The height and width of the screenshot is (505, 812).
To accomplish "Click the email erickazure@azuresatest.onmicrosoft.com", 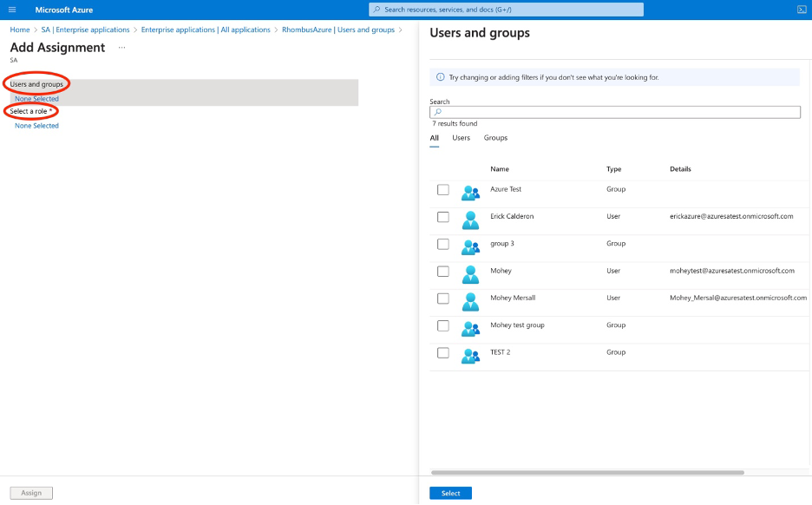I will tap(731, 216).
